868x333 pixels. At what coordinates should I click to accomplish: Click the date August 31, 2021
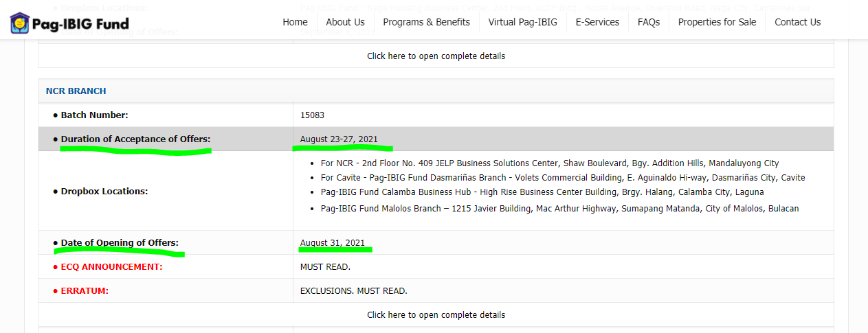coord(333,242)
